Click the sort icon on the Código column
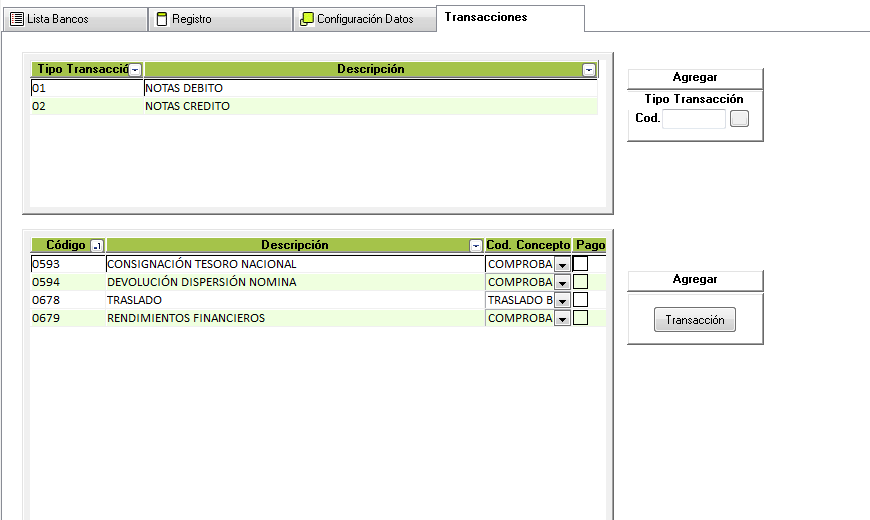870x520 pixels. click(x=97, y=246)
